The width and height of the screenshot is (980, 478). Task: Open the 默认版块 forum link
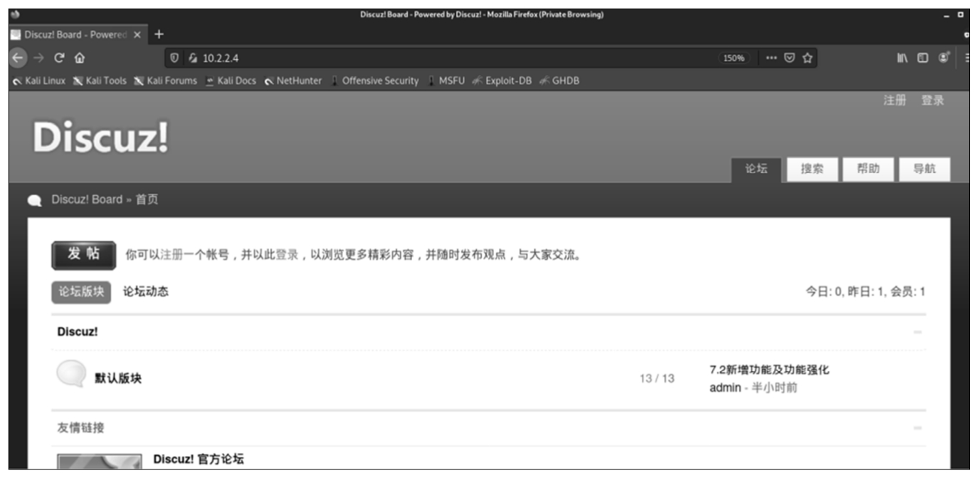[x=118, y=378]
